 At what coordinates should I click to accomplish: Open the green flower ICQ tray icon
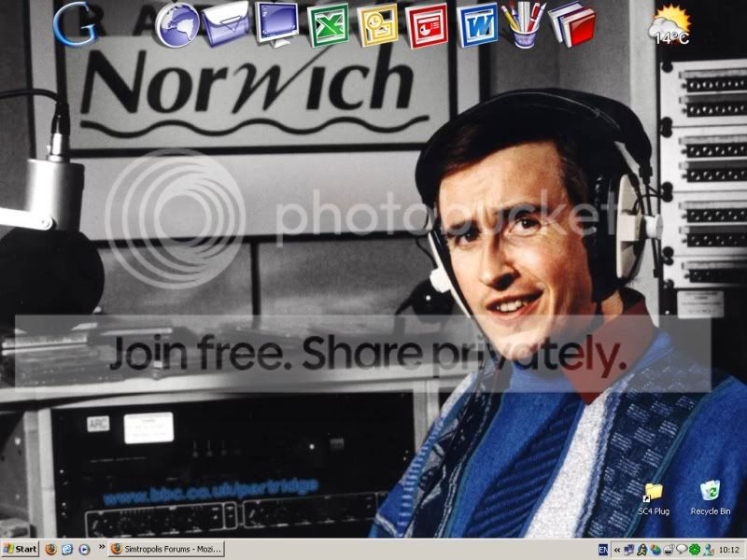coord(695,550)
